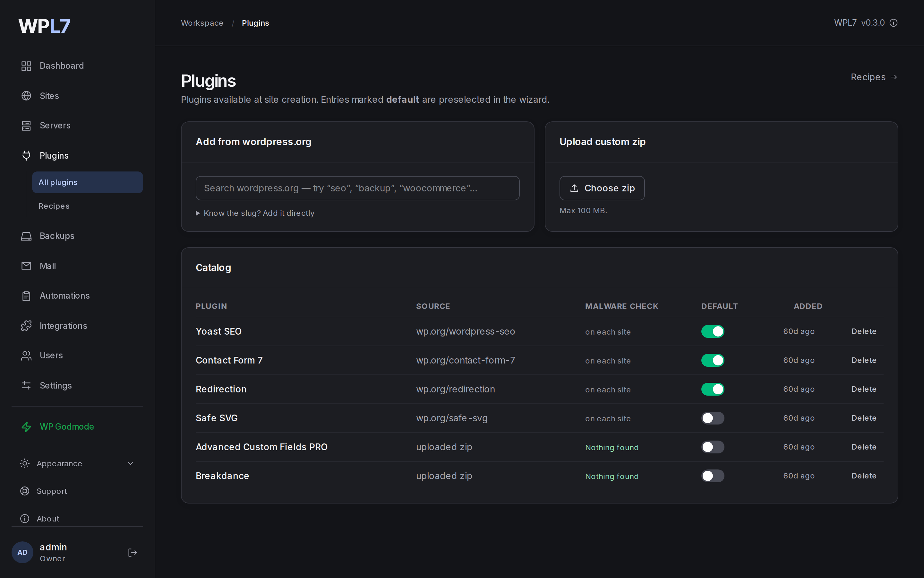Enable default for Safe SVG
The height and width of the screenshot is (578, 924).
click(x=713, y=418)
